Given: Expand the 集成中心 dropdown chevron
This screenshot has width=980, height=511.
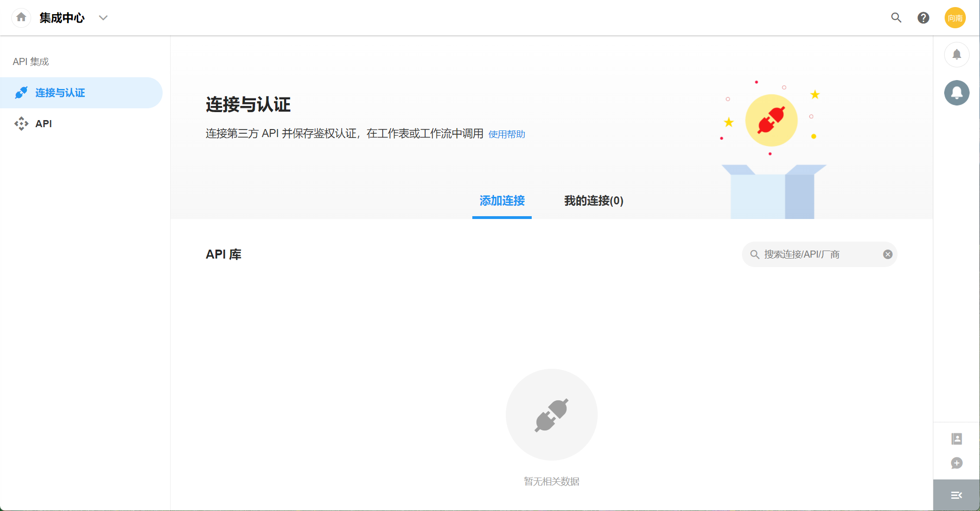Looking at the screenshot, I should tap(103, 18).
